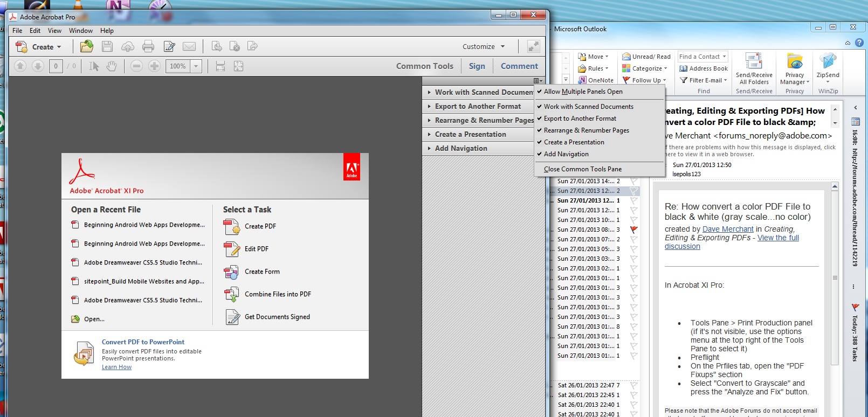This screenshot has width=868, height=417.
Task: Click the Get Documents Signed icon
Action: coord(232,317)
